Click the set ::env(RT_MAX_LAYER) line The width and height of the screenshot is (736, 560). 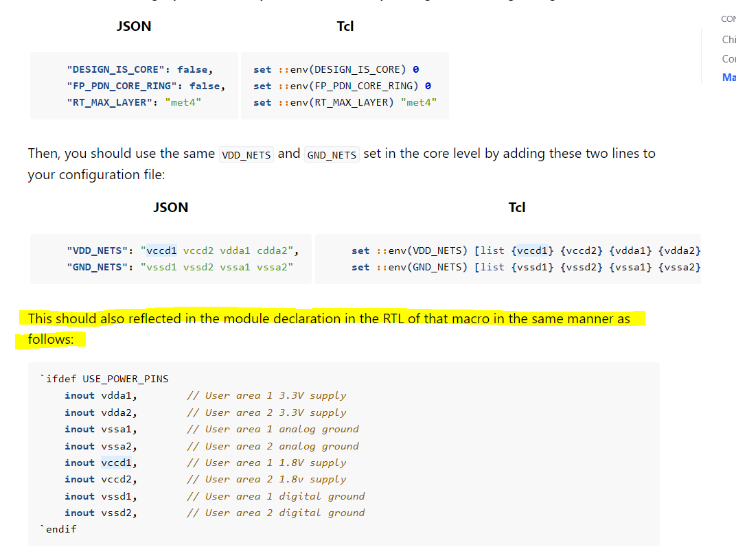(x=345, y=102)
